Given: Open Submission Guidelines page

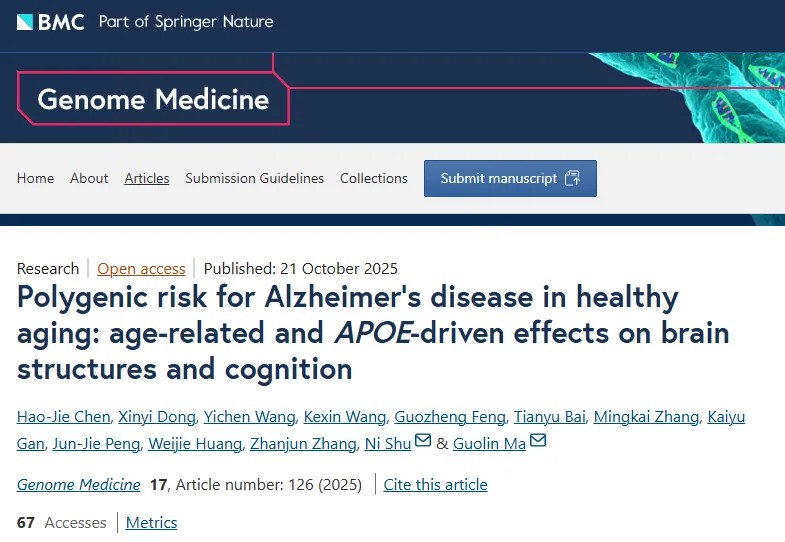Looking at the screenshot, I should [x=255, y=178].
